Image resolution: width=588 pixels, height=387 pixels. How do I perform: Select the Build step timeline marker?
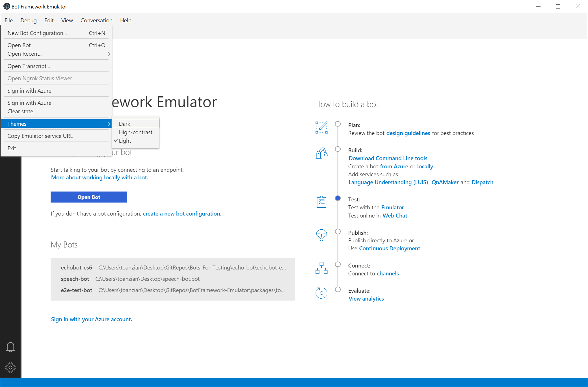click(x=338, y=149)
